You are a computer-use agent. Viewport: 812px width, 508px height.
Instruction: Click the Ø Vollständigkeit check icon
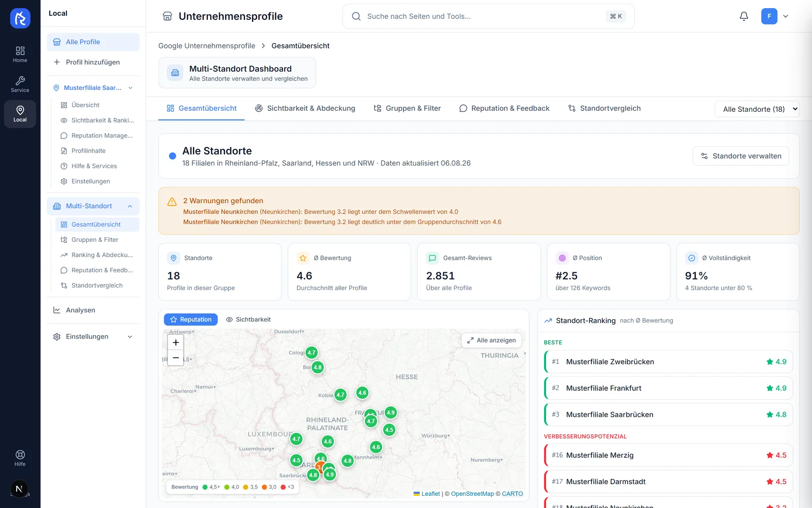pos(692,258)
